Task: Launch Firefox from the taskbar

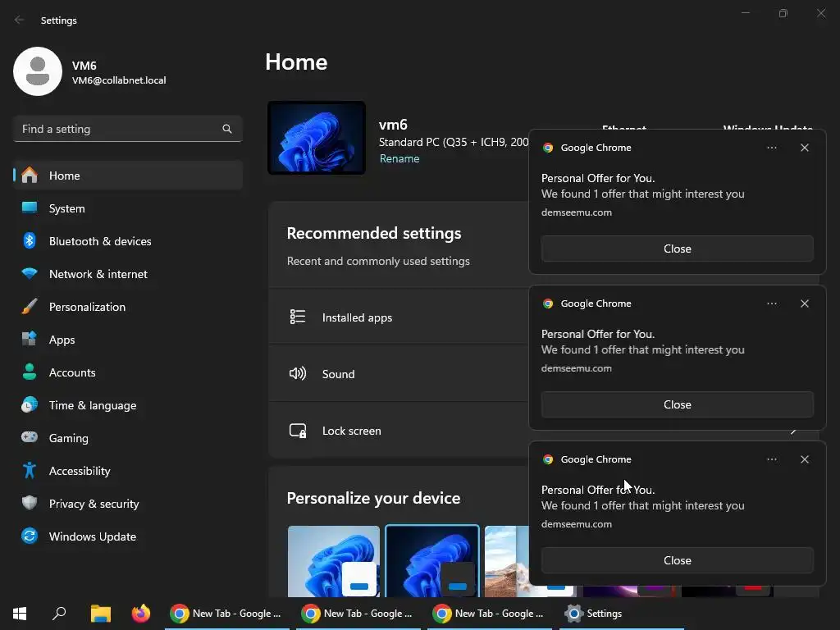Action: point(141,614)
